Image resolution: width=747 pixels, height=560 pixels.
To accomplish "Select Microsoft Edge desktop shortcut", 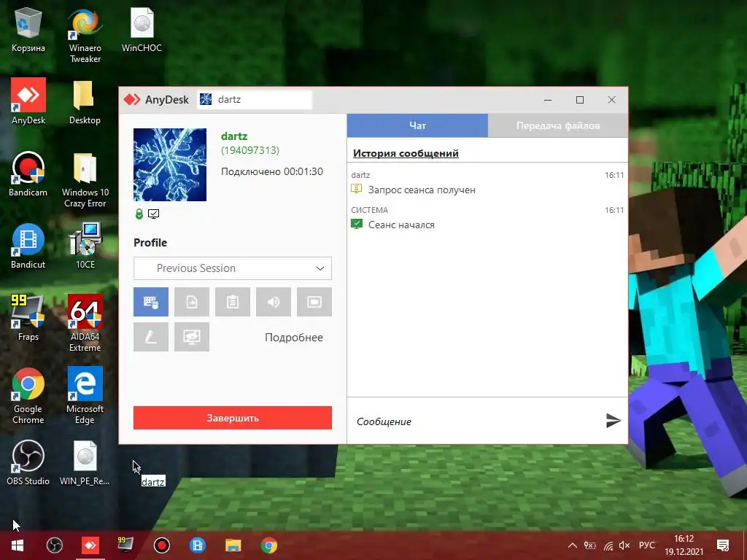I will point(85,396).
